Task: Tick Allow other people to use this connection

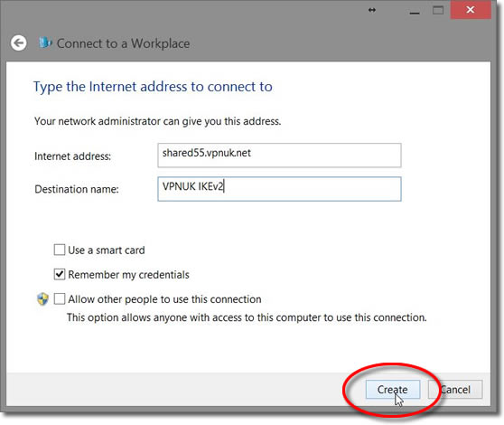Action: click(60, 299)
